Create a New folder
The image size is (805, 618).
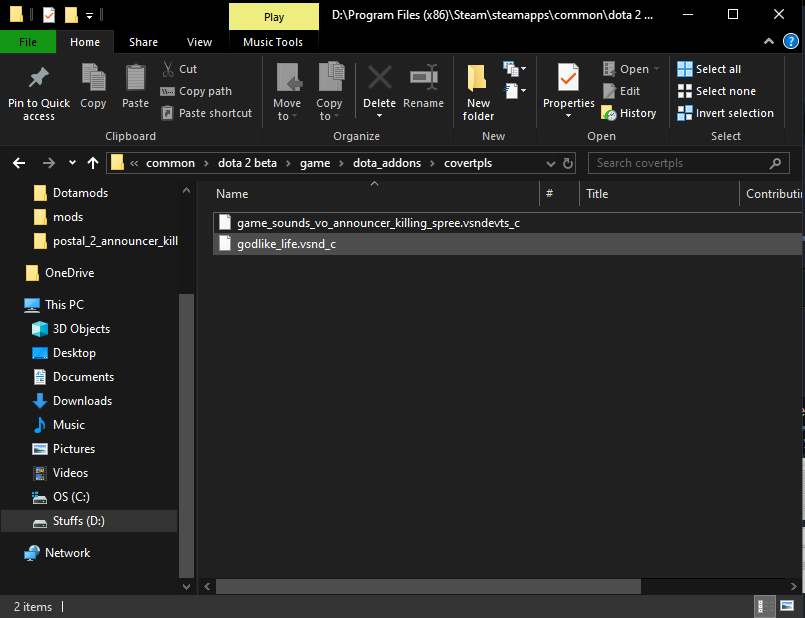click(x=478, y=93)
